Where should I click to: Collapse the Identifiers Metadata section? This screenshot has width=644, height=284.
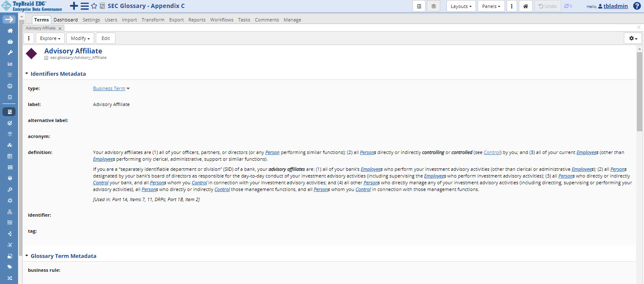pyautogui.click(x=27, y=74)
